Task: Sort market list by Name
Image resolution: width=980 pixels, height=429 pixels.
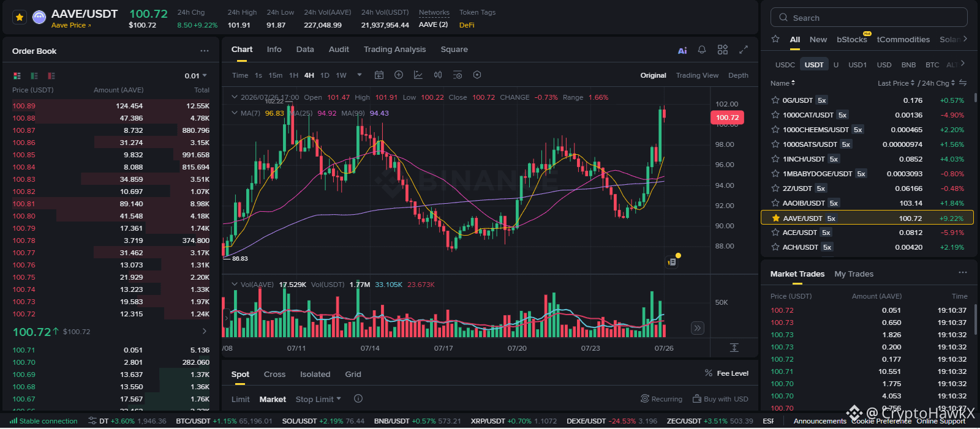Action: click(x=783, y=83)
